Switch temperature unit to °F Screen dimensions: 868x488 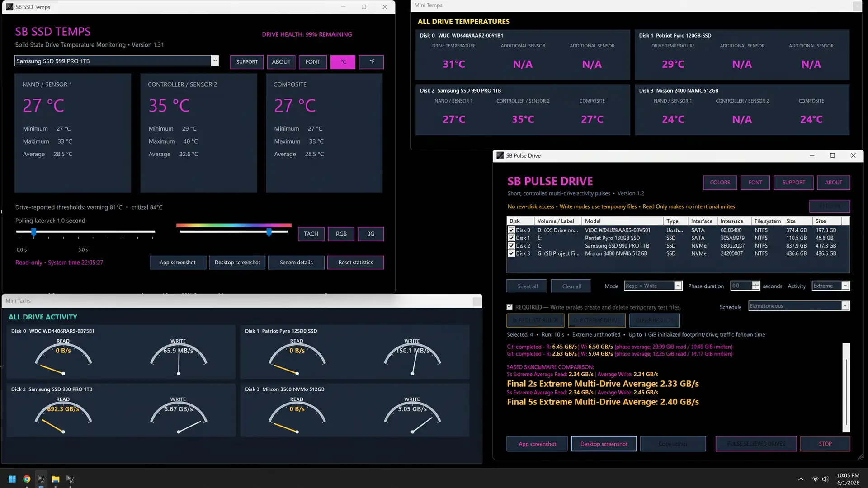[x=372, y=62]
